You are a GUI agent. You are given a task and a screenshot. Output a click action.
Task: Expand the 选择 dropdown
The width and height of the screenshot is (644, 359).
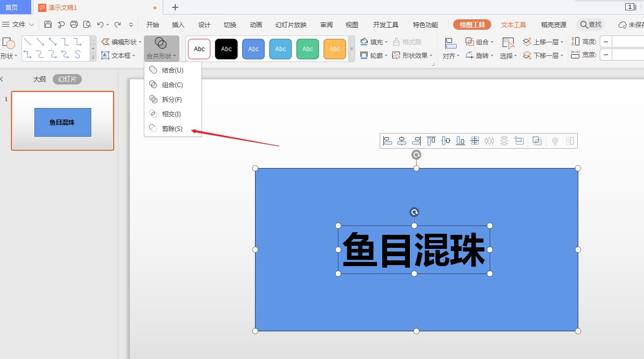tap(507, 55)
